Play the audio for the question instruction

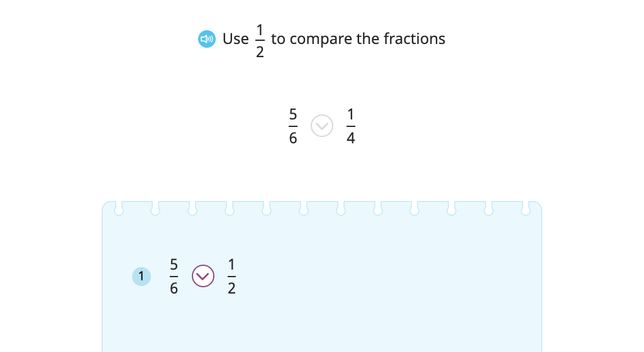206,39
